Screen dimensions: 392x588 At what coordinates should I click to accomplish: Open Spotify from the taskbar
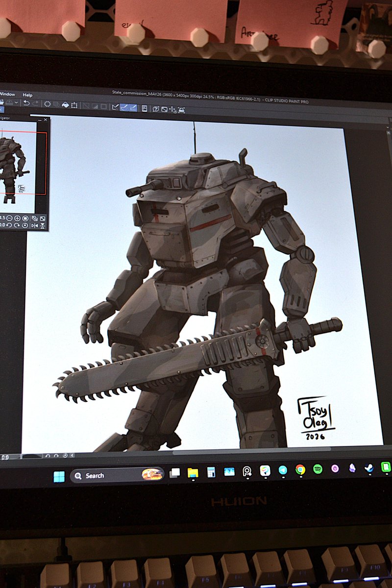318,469
